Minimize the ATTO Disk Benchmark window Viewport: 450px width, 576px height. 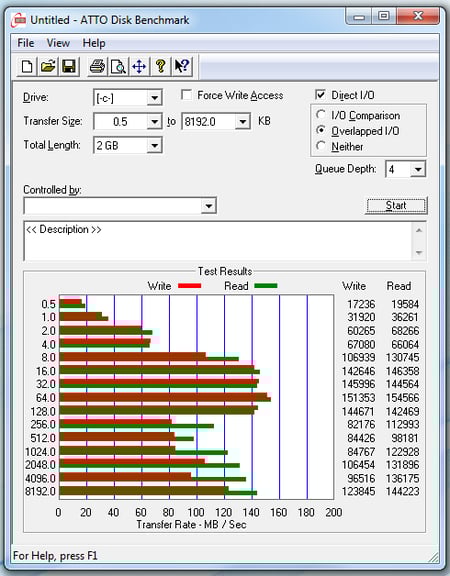359,17
